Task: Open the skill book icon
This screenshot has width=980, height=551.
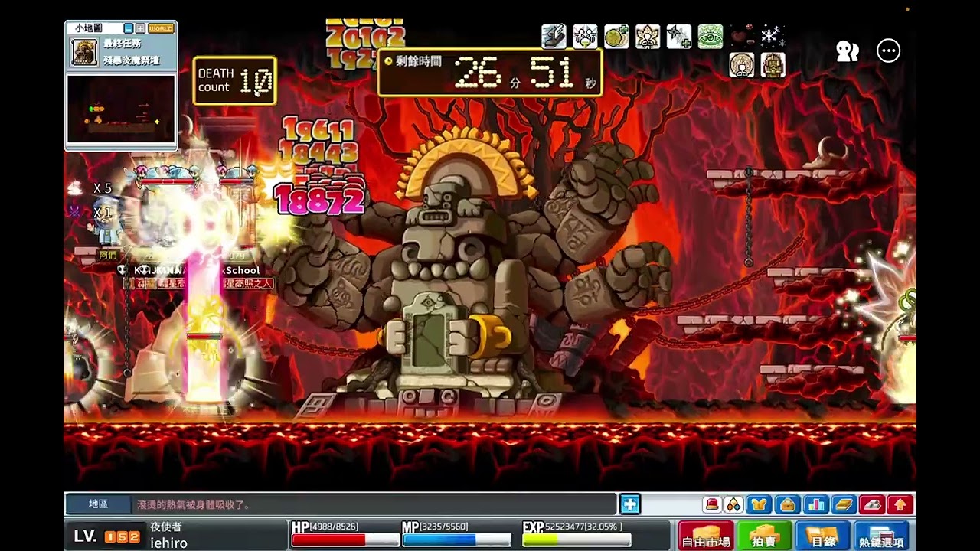Action: point(843,504)
